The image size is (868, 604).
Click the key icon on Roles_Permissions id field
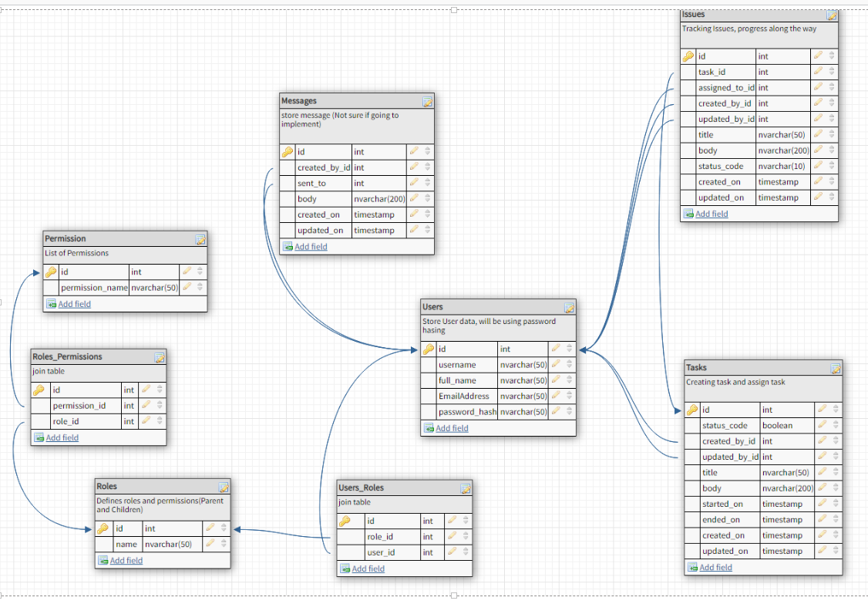[40, 390]
